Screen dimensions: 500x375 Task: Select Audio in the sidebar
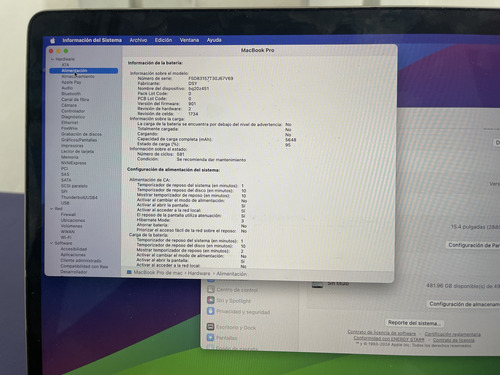[67, 88]
